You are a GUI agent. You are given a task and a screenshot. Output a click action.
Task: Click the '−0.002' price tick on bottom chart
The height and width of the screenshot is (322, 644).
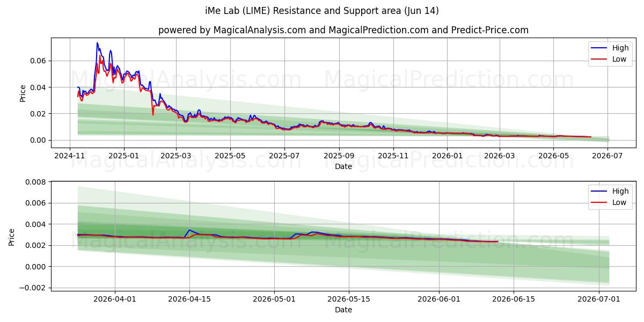(33, 288)
